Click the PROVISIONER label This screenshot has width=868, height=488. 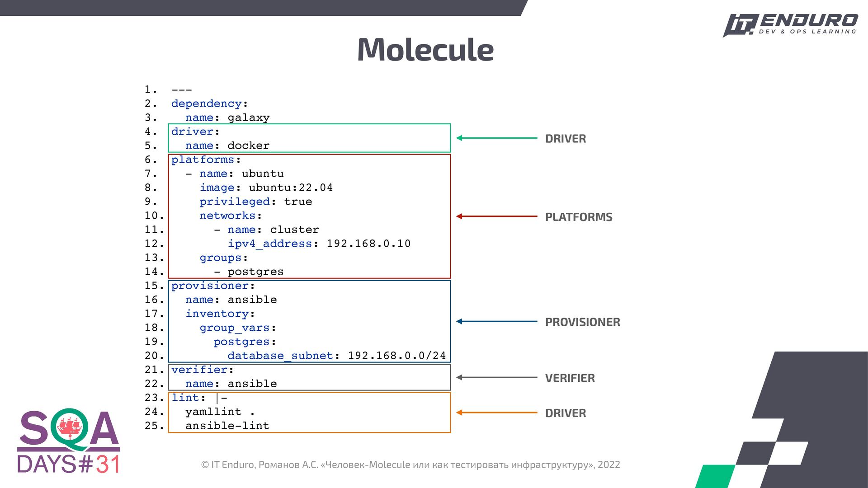[x=583, y=322]
